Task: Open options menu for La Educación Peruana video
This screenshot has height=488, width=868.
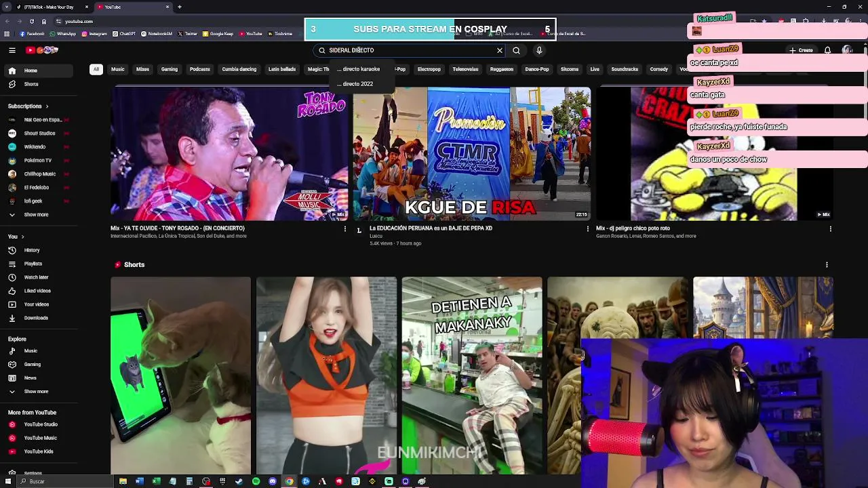Action: click(x=588, y=229)
